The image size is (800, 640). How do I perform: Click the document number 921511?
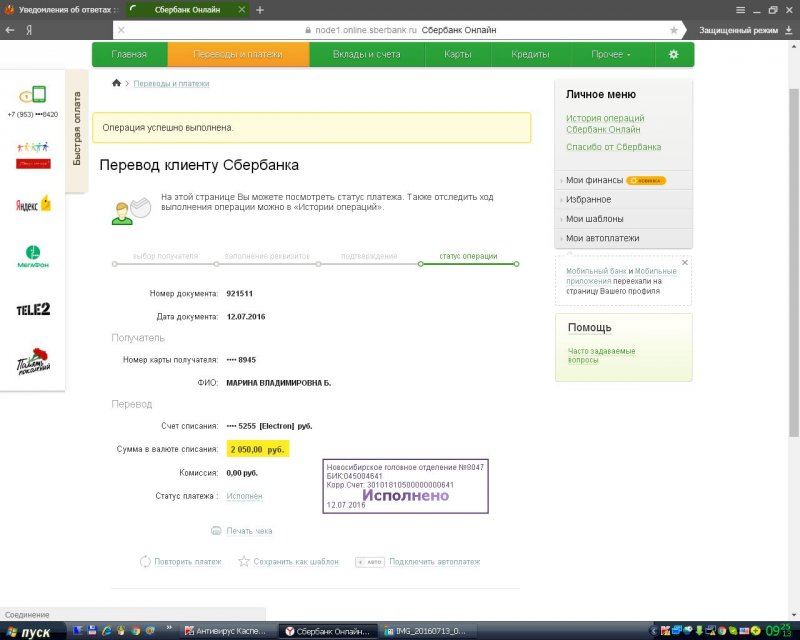point(240,293)
